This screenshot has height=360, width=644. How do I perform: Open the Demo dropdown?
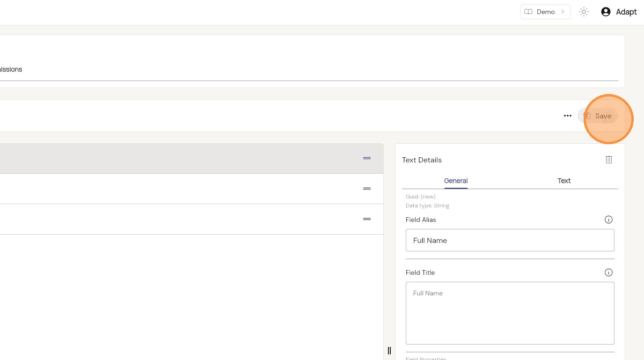[x=545, y=12]
